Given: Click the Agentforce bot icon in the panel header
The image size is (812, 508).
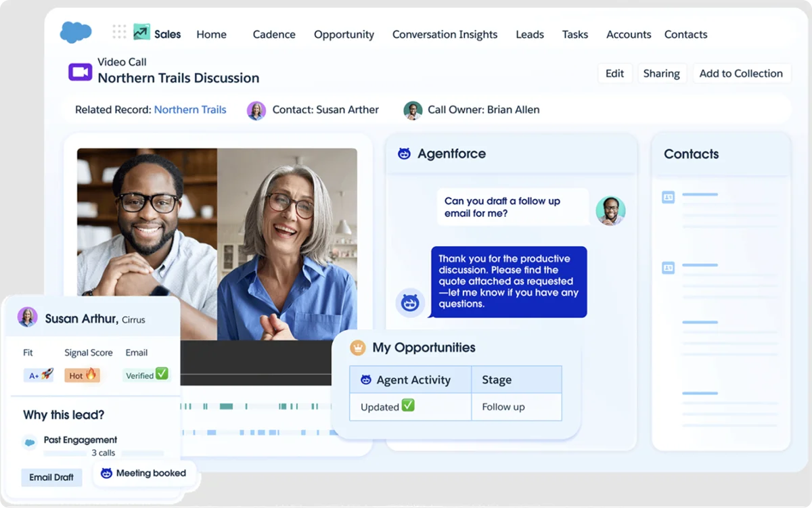Looking at the screenshot, I should [x=404, y=154].
